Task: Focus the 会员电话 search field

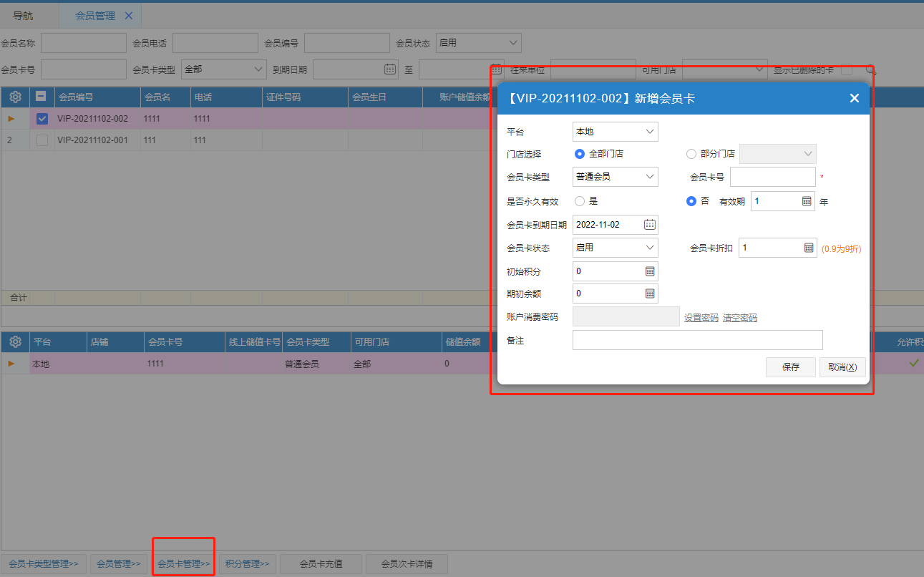Action: click(215, 43)
